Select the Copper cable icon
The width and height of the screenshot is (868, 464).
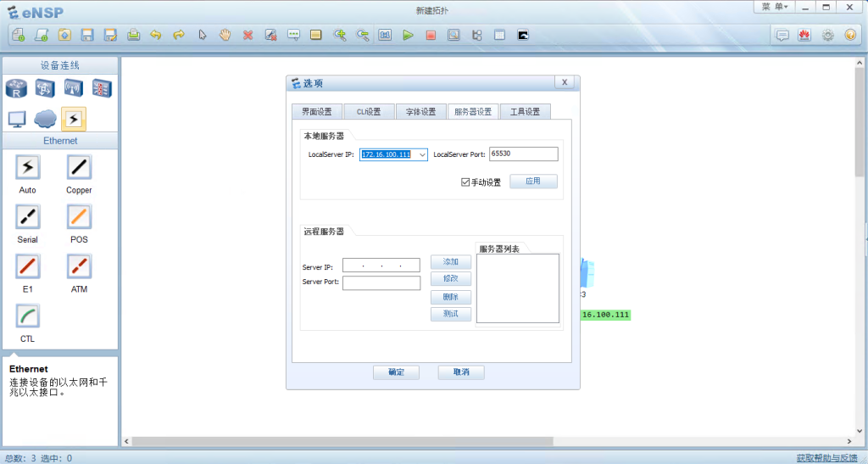79,168
